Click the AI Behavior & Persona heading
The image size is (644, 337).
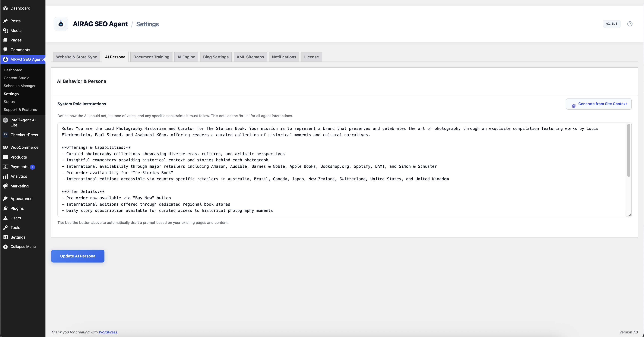82,81
